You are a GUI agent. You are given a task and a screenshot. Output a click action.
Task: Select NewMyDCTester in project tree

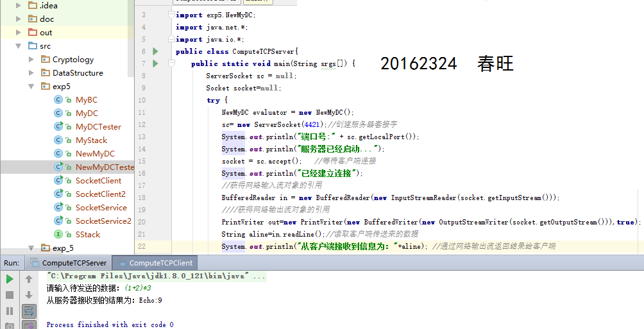click(105, 167)
